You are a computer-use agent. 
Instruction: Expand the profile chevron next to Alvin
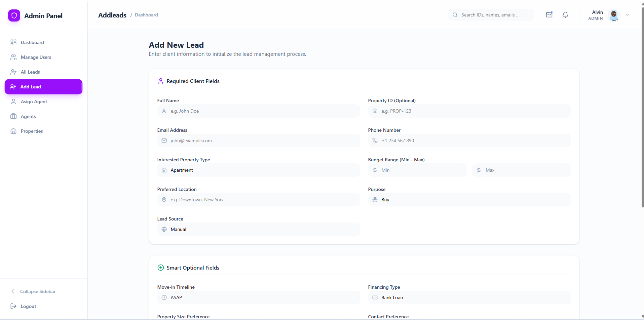coord(627,15)
